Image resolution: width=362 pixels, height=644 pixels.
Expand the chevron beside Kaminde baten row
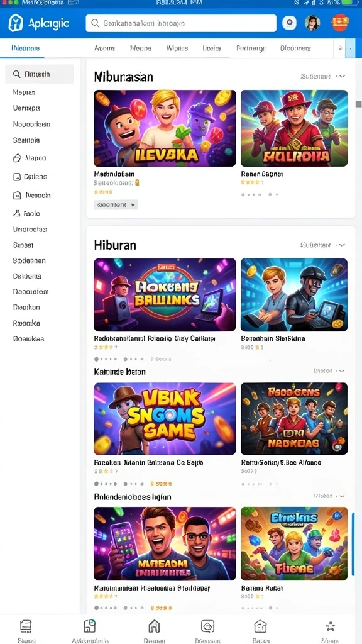(341, 371)
